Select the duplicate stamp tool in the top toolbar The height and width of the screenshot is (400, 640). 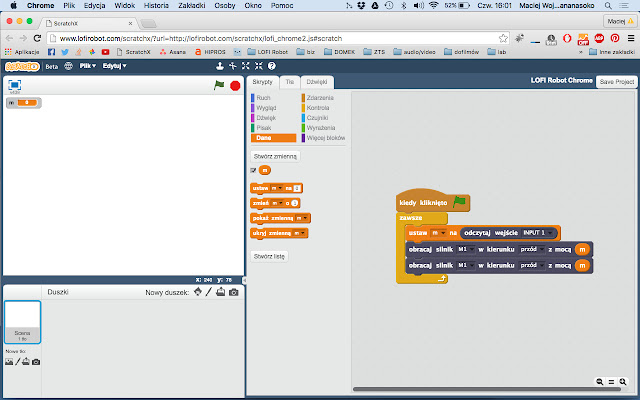[x=220, y=66]
